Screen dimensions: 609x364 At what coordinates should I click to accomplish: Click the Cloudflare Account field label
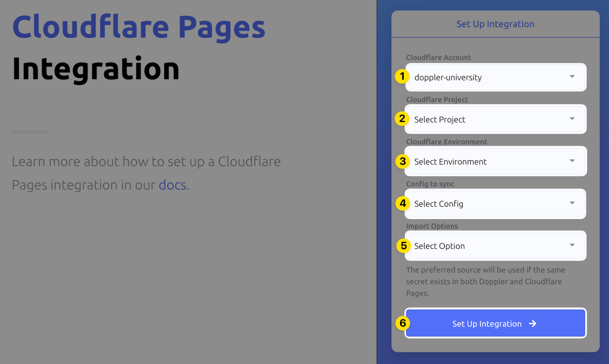coord(439,57)
